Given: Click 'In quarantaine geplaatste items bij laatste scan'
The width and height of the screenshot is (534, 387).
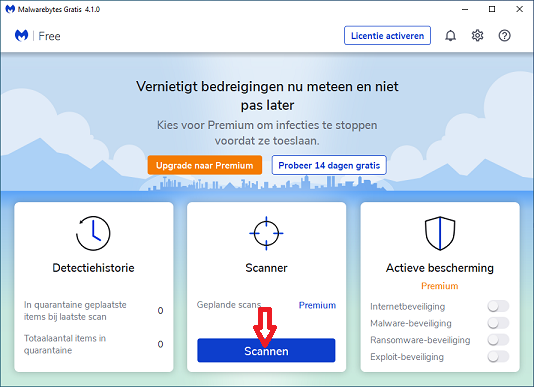Looking at the screenshot, I should pos(75,311).
